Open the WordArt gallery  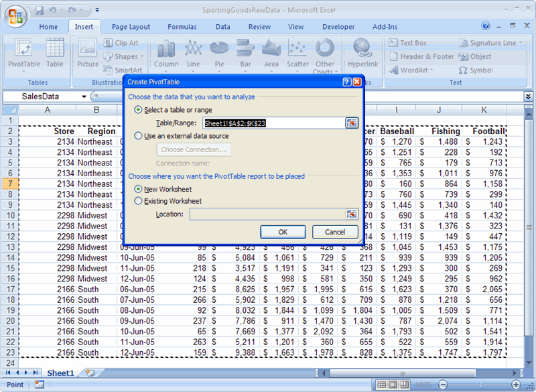pos(411,70)
